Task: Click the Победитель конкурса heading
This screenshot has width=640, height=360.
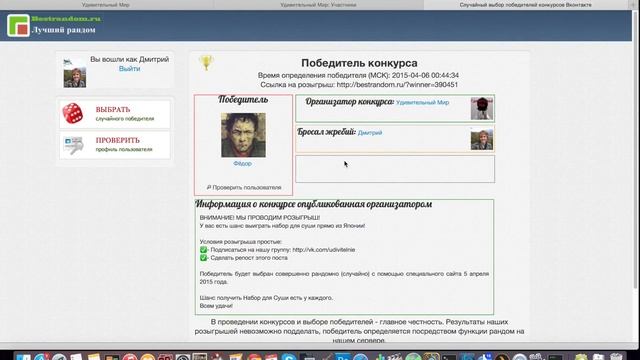Action: [359, 63]
